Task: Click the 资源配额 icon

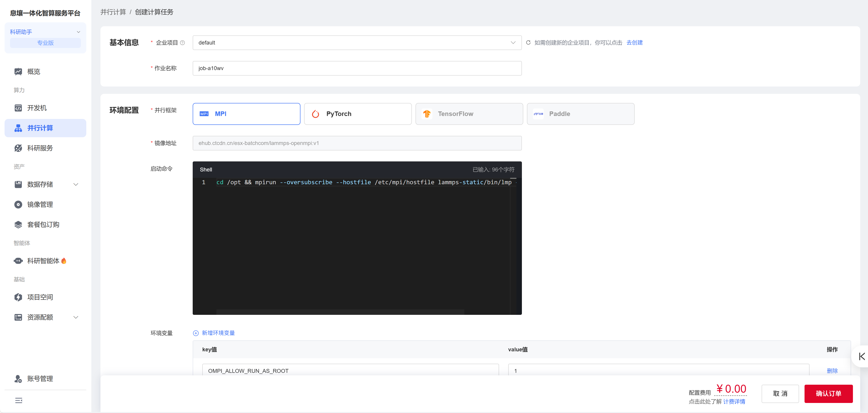Action: point(18,317)
